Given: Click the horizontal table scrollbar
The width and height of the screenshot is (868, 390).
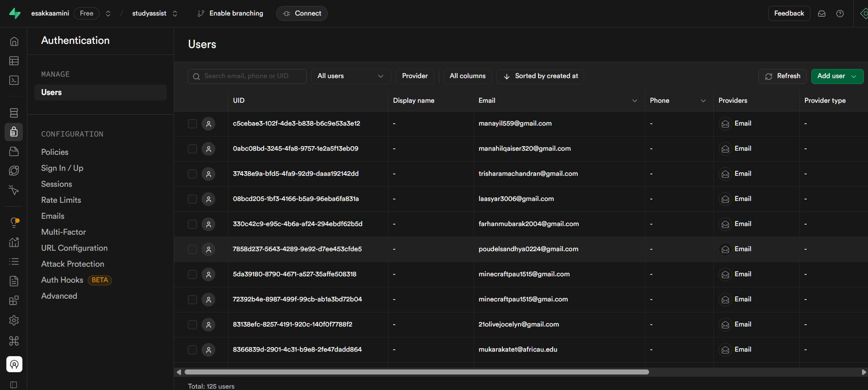Looking at the screenshot, I should (x=416, y=372).
